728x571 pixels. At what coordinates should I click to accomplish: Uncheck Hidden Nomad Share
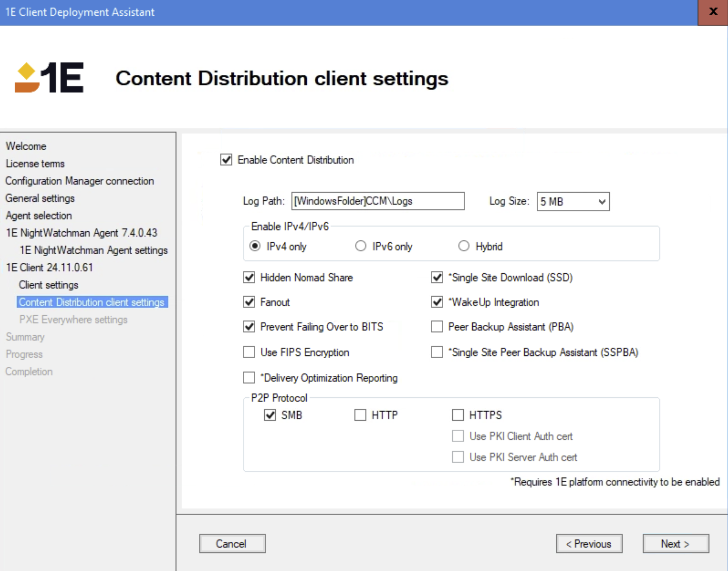[x=249, y=277]
